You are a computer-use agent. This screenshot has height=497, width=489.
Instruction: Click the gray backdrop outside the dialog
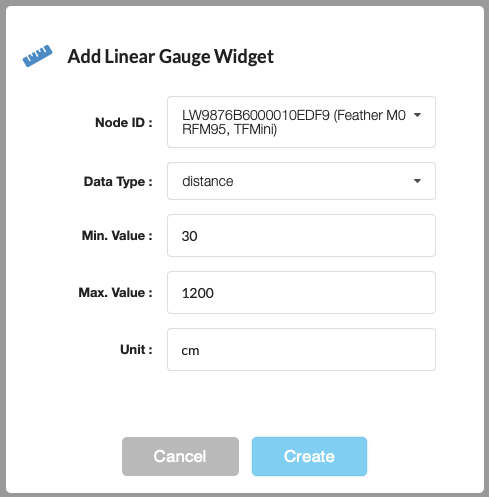(x=3, y=248)
